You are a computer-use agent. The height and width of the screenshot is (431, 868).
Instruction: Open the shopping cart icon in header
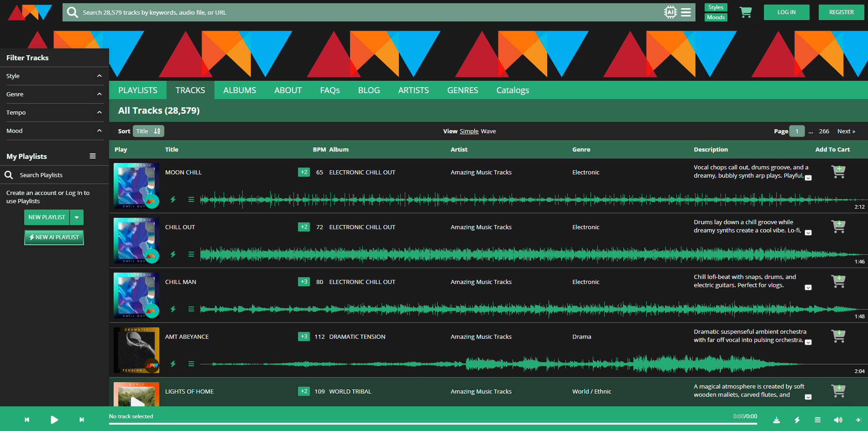point(745,12)
